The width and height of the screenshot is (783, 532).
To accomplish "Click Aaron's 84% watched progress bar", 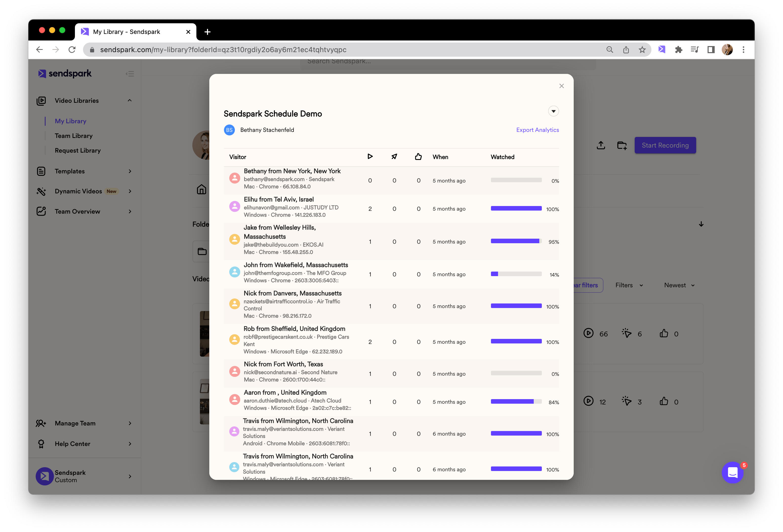I will tap(516, 402).
